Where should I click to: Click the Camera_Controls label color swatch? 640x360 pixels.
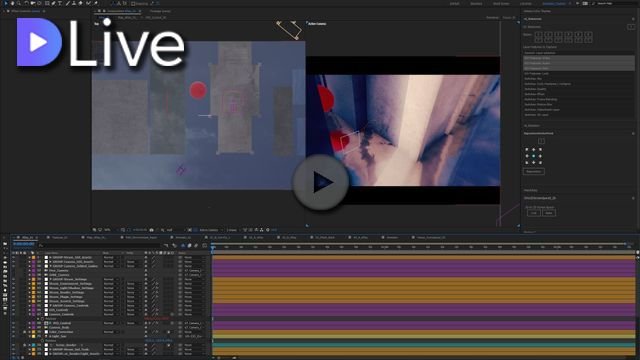tap(33, 314)
